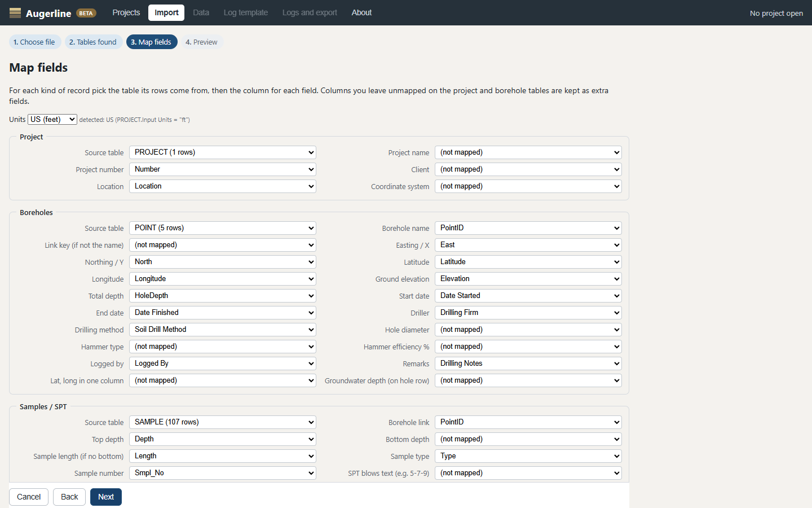
Task: Open Logs and export section
Action: point(310,12)
